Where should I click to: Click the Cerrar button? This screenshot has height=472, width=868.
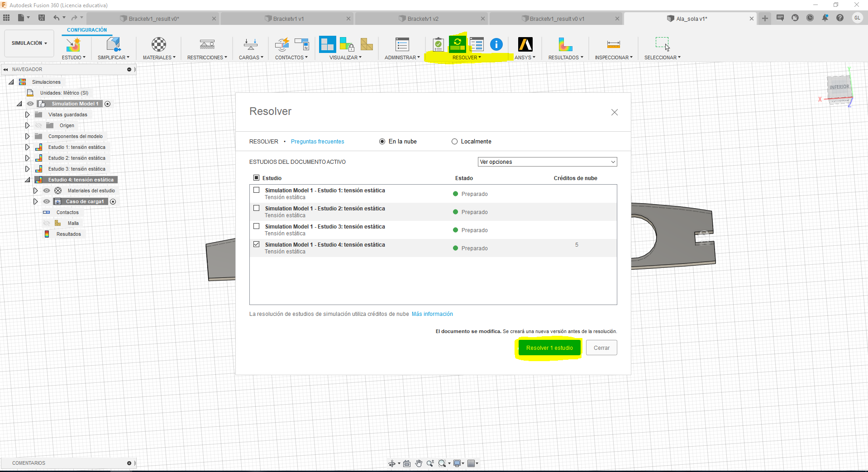point(601,348)
